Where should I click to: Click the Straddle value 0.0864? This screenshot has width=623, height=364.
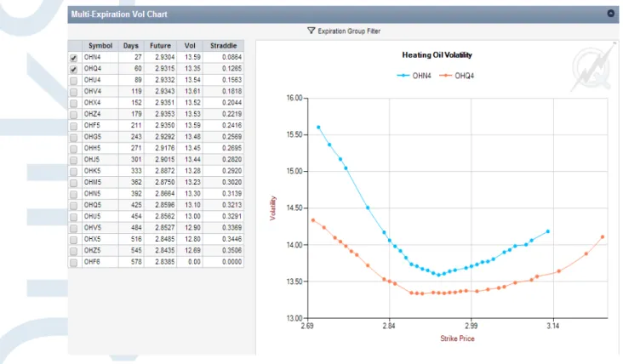pos(231,57)
